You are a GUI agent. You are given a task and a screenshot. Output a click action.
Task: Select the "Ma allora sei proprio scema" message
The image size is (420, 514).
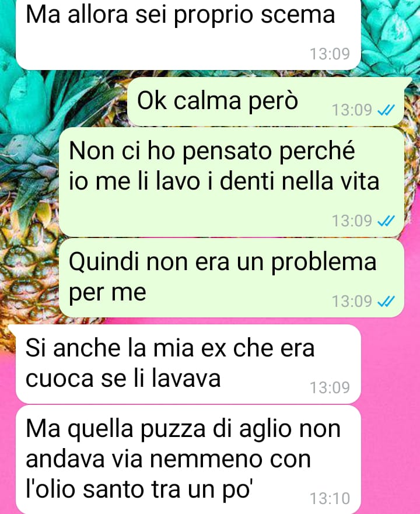point(188,34)
